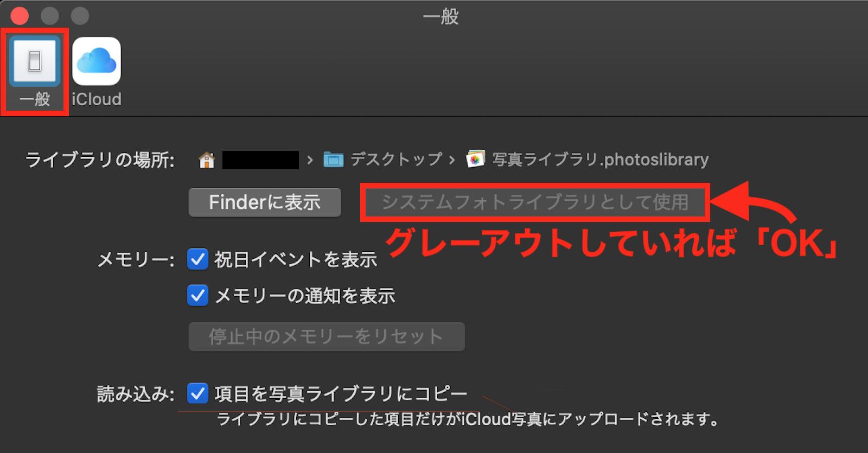Switch to the iCloud tab label

click(x=97, y=99)
